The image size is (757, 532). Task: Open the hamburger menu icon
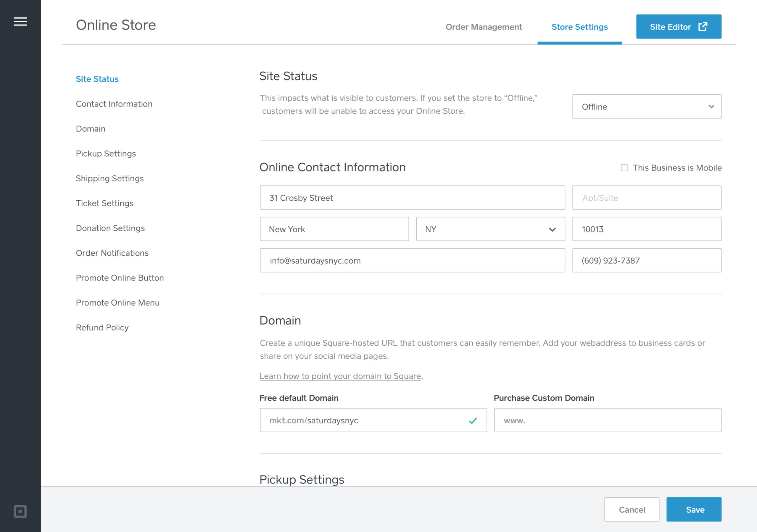(20, 22)
